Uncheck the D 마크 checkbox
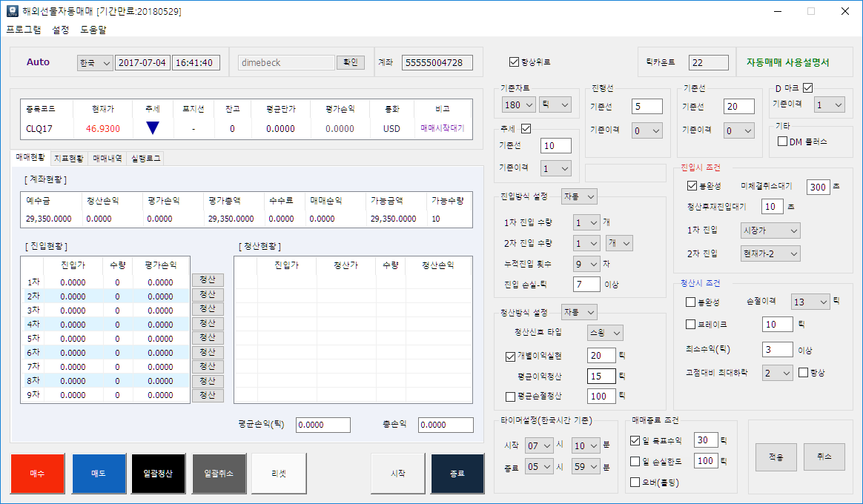Viewport: 863px width, 504px height. point(807,87)
